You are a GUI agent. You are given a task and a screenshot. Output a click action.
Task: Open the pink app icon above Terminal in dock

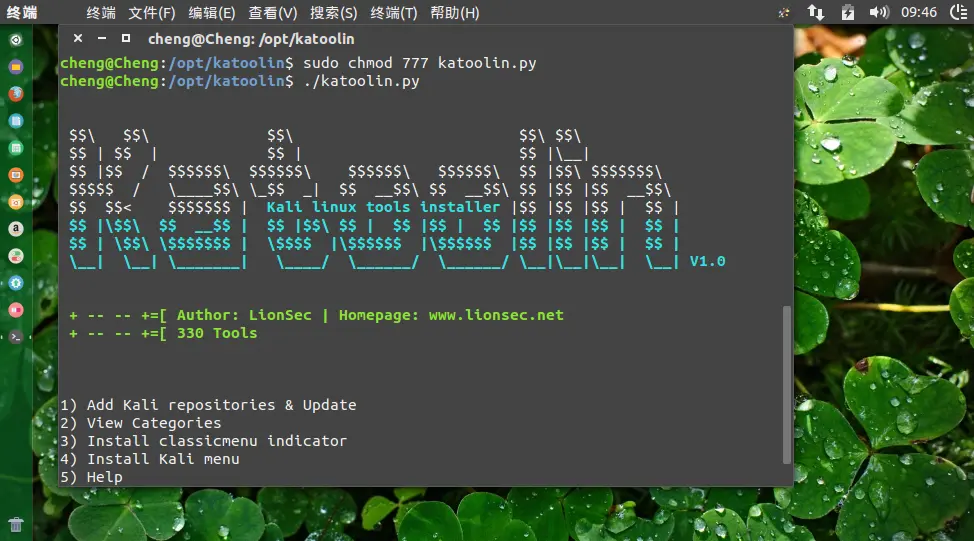(x=16, y=309)
